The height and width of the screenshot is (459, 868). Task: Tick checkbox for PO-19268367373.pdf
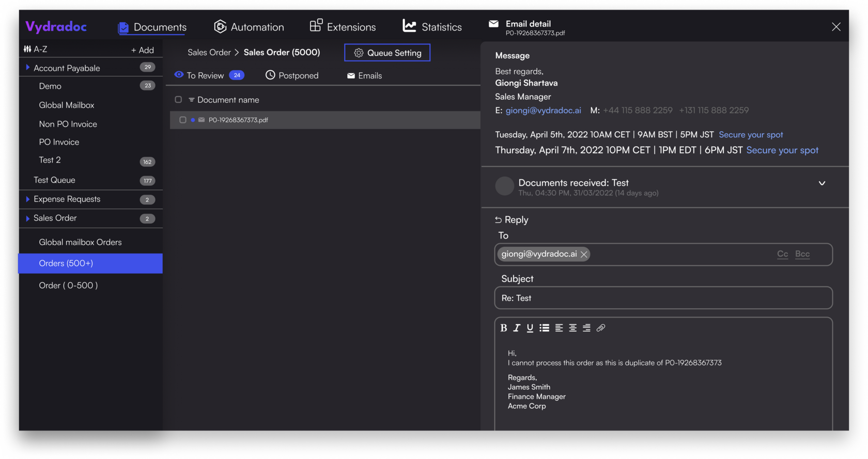182,120
